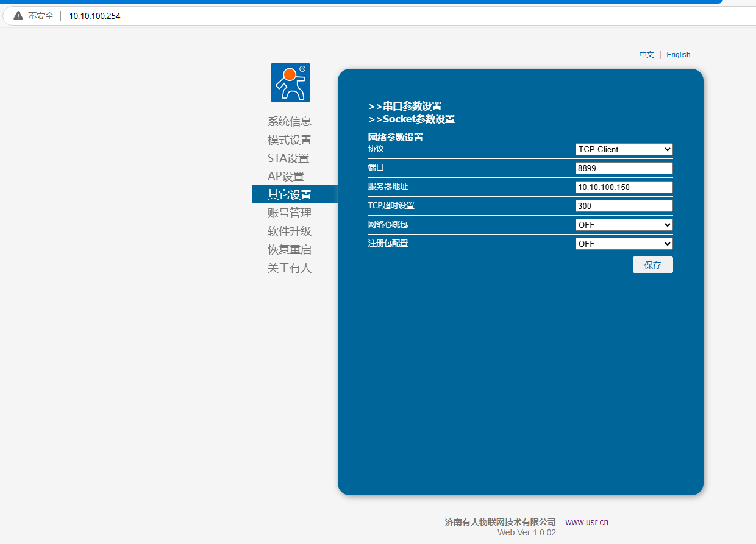The width and height of the screenshot is (756, 544).
Task: Click the not-secure warning icon in address bar
Action: click(18, 16)
